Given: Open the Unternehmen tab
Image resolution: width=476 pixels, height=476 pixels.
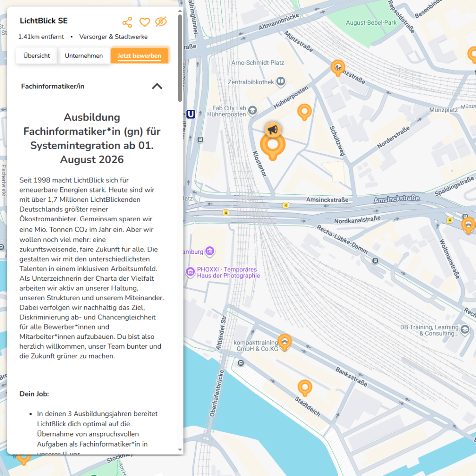Looking at the screenshot, I should point(84,56).
